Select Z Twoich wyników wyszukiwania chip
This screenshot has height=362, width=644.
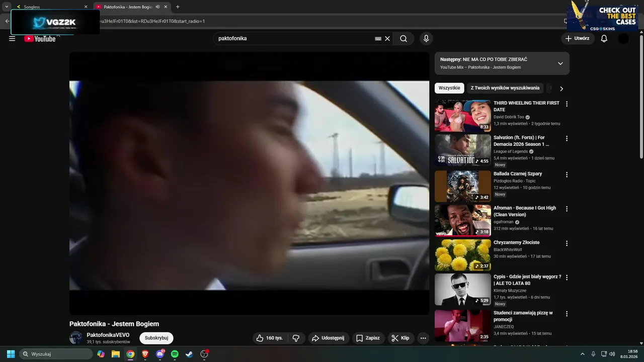point(505,88)
